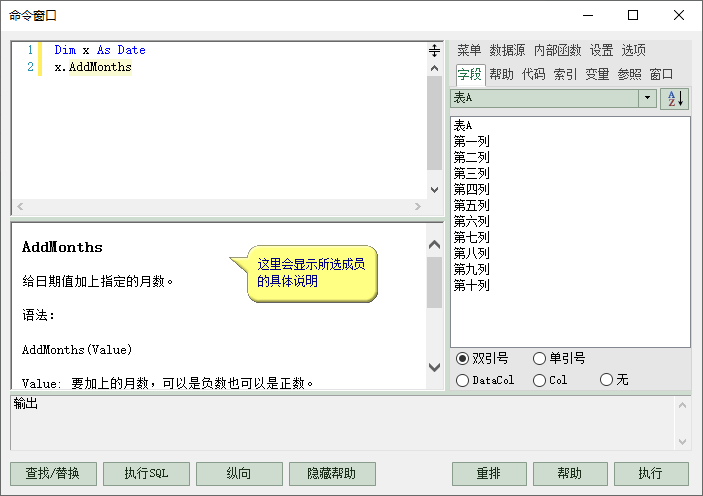Viewport: 703px width, 496px height.
Task: Select the Col radio option
Action: (540, 380)
